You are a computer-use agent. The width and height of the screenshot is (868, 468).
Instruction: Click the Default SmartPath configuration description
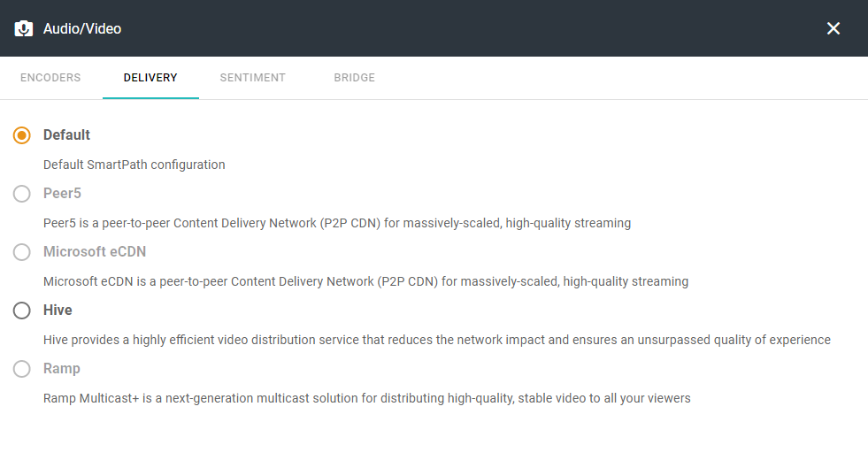tap(134, 165)
